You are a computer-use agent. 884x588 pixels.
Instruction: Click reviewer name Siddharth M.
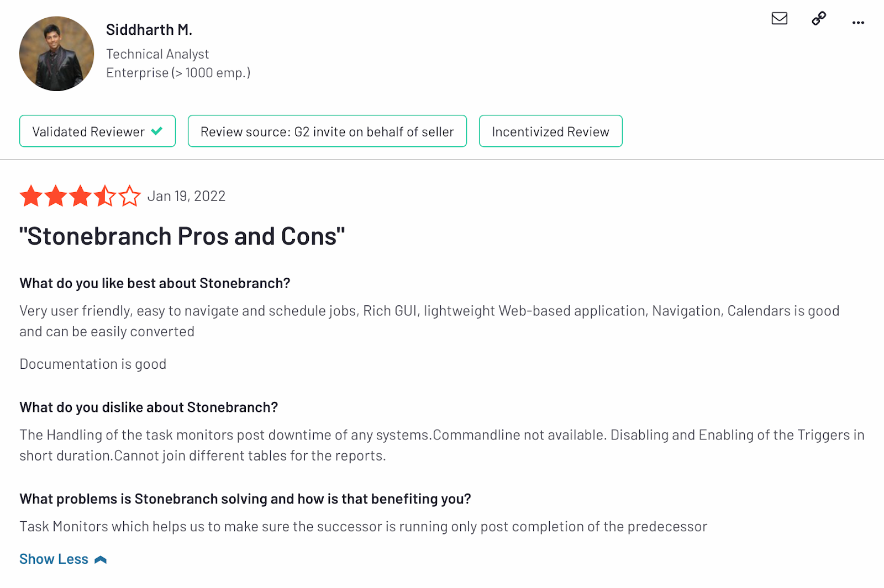pos(149,30)
